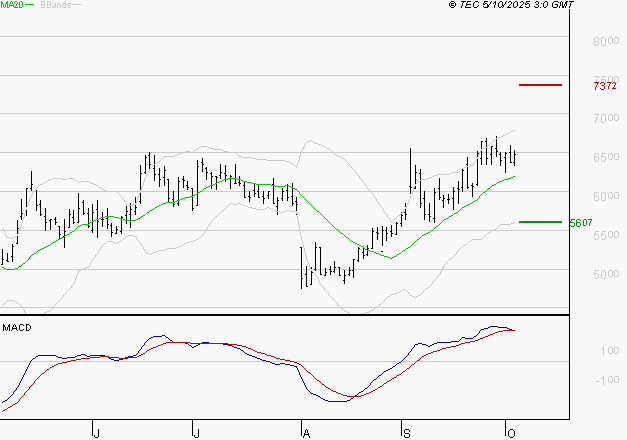The width and height of the screenshot is (627, 440).
Task: Click the O month axis label
Action: [511, 433]
